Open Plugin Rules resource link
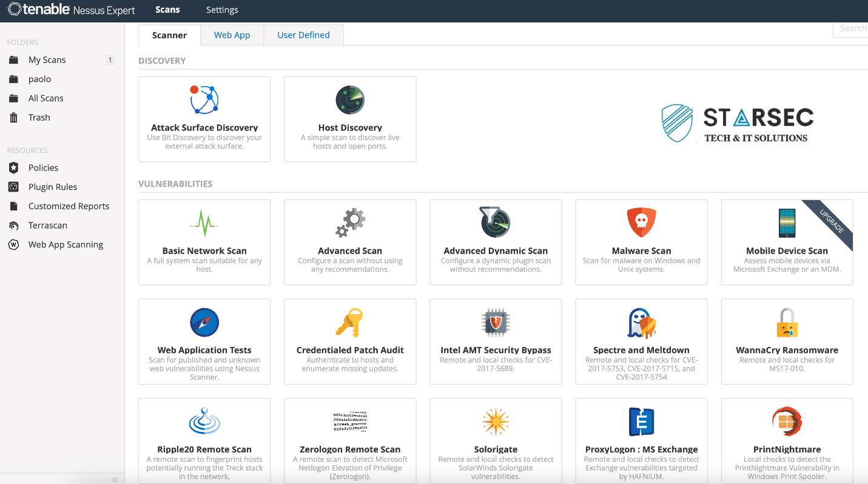868x484 pixels. pos(53,187)
